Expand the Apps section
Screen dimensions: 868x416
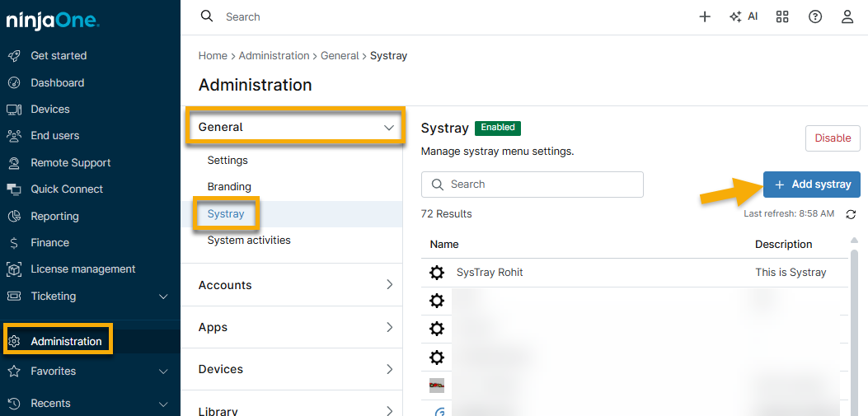coord(389,327)
